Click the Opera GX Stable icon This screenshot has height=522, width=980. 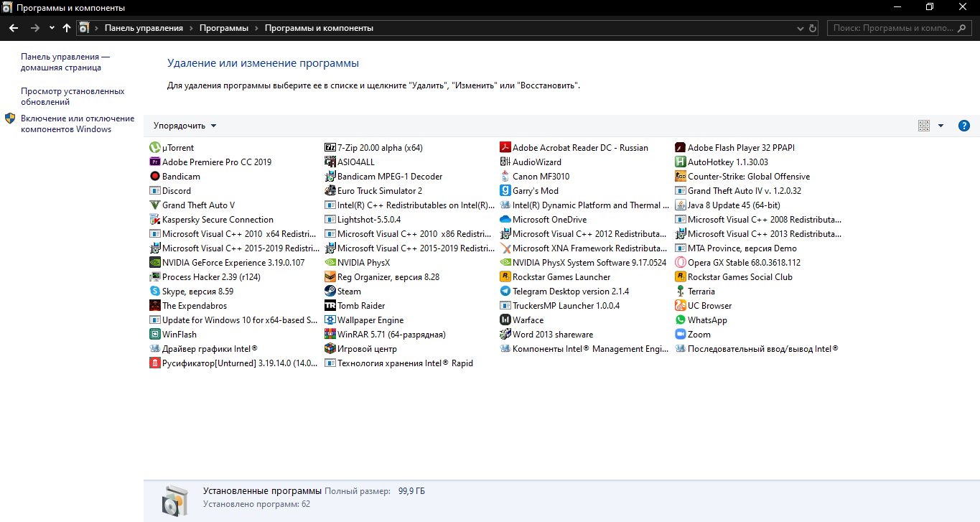681,263
